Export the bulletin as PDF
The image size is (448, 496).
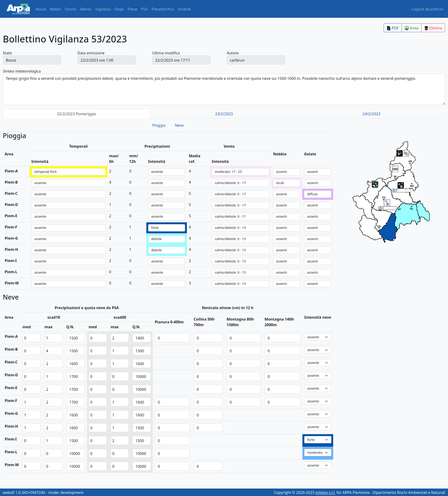click(393, 28)
